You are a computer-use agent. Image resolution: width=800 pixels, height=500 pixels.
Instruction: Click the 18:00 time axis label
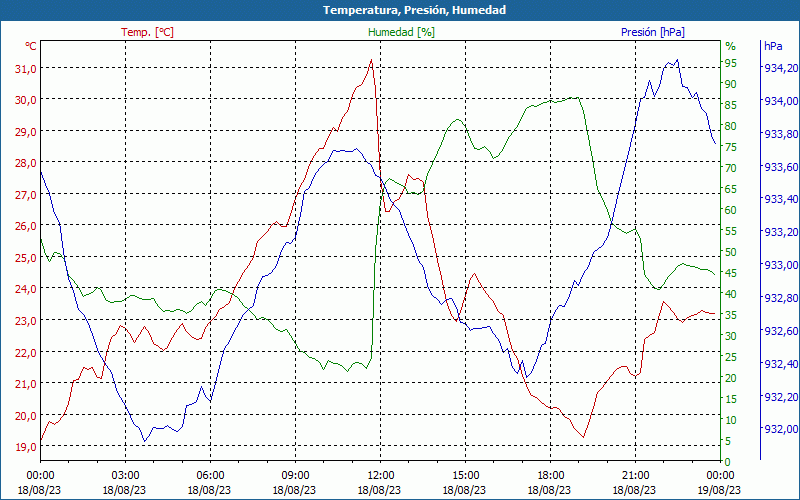pyautogui.click(x=550, y=474)
